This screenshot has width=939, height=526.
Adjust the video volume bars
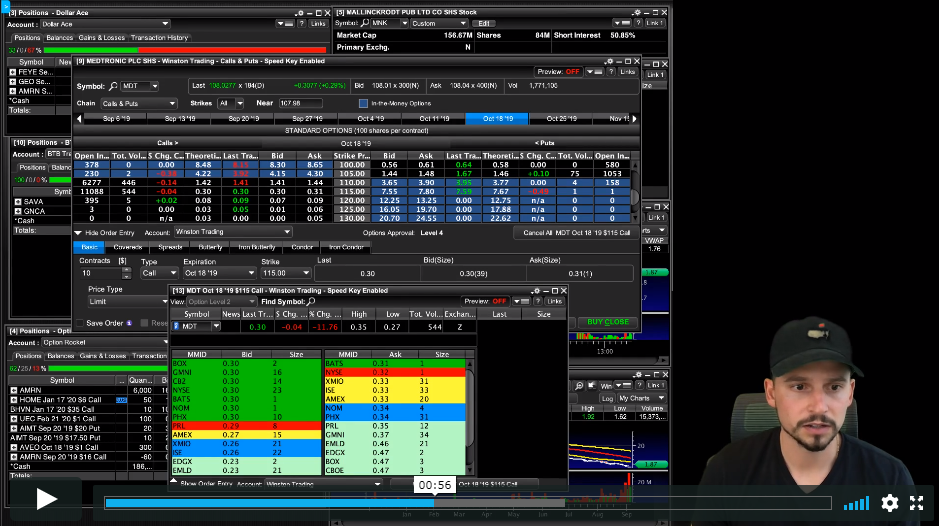(x=856, y=504)
